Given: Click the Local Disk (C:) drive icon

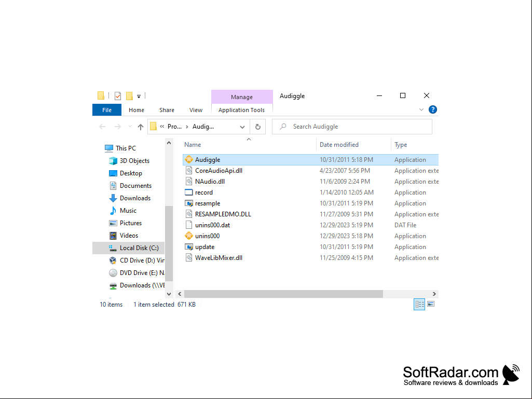Looking at the screenshot, I should pos(113,247).
